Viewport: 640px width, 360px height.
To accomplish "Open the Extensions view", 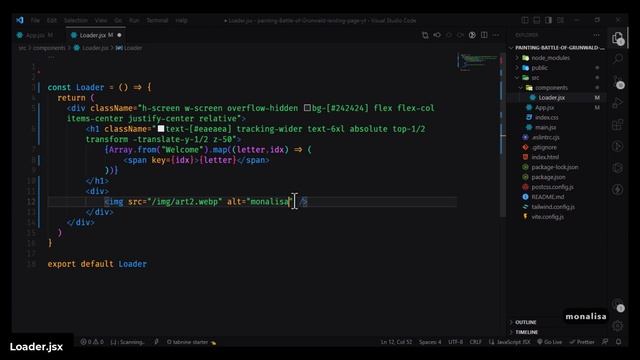I will [x=618, y=124].
